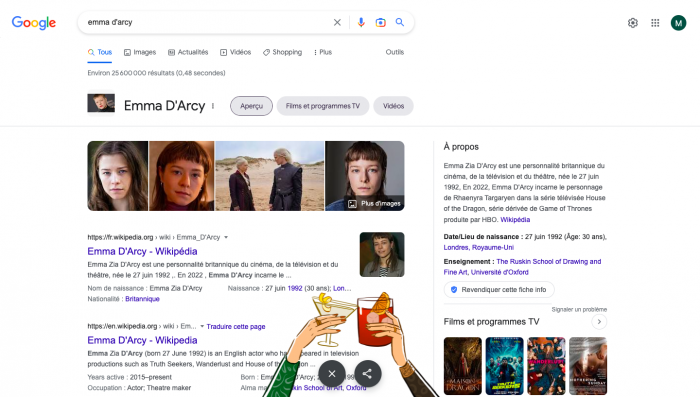The width and height of the screenshot is (700, 397).
Task: Clear the search box with the X icon
Action: click(337, 22)
